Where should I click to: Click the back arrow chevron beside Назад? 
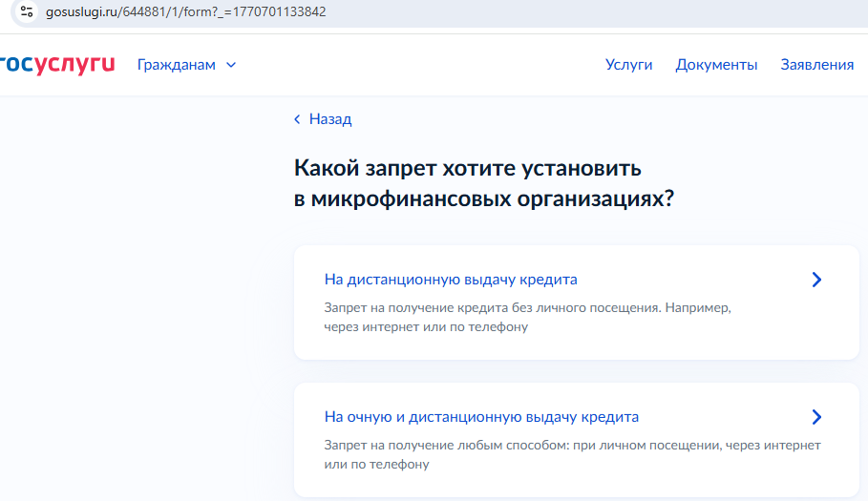297,119
